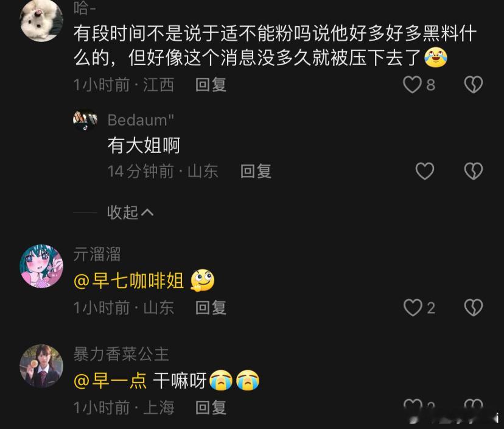Image resolution: width=504 pixels, height=429 pixels.
Task: Collapse replies with 收起
Action: click(130, 213)
